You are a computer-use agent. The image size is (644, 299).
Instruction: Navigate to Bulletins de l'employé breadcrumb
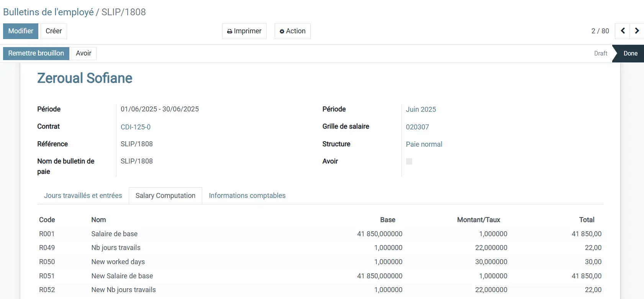(x=48, y=12)
